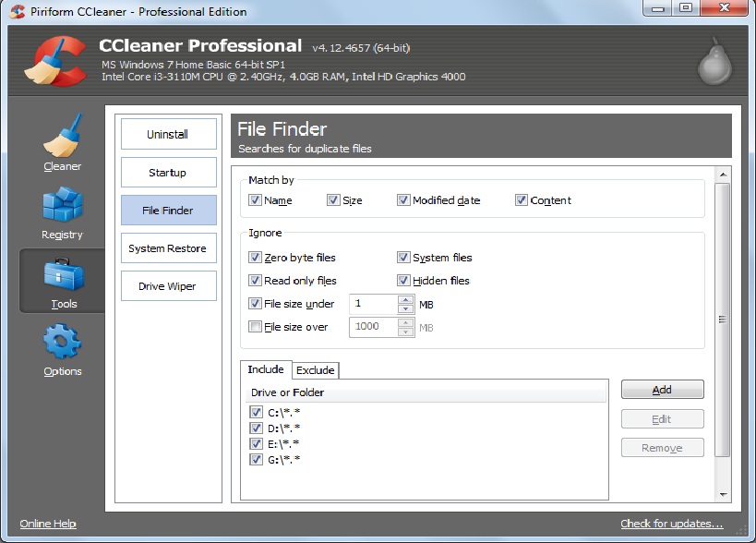
Task: Click the vertical scrollbar thumb
Action: click(722, 320)
